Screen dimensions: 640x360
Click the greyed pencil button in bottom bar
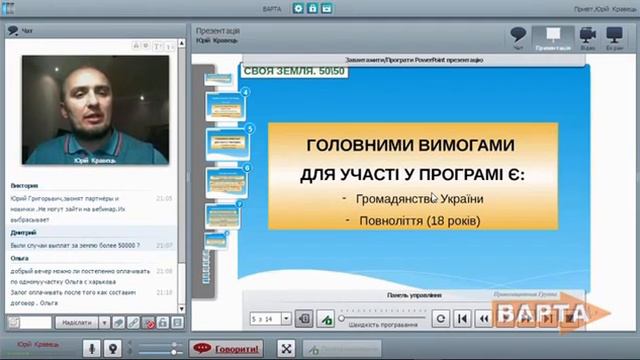[x=342, y=349]
